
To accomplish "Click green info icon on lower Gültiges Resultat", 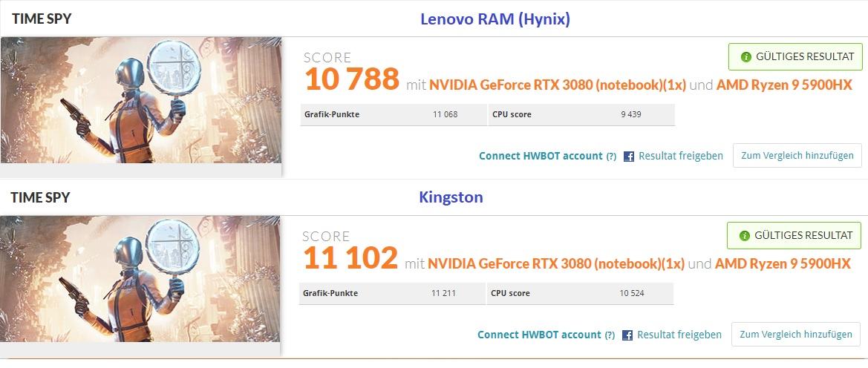I will [743, 235].
